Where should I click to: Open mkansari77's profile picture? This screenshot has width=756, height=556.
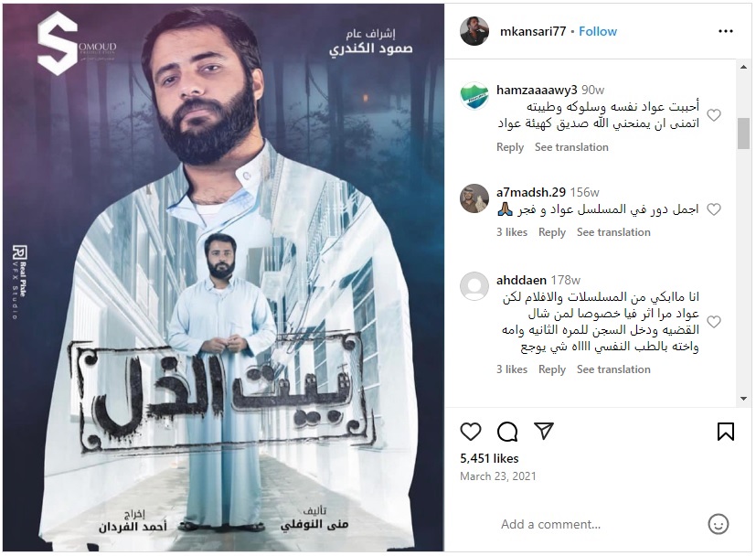[x=474, y=31]
